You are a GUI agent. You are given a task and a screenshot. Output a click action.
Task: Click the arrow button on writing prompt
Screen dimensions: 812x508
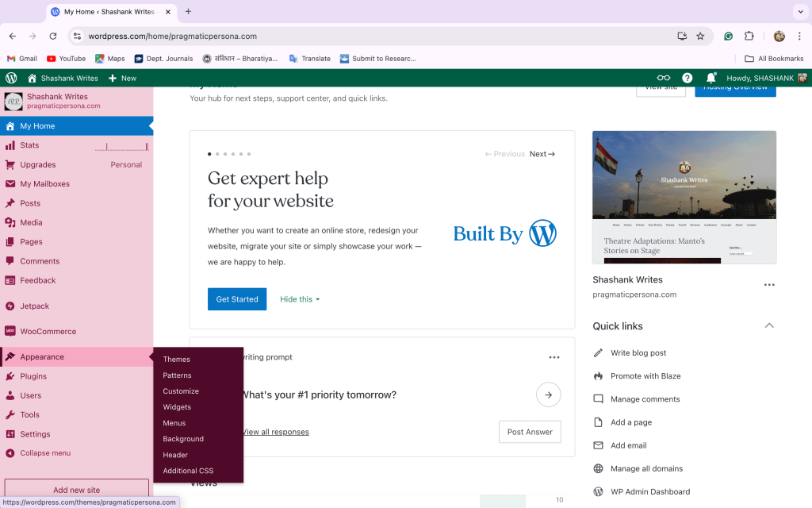[x=548, y=394]
